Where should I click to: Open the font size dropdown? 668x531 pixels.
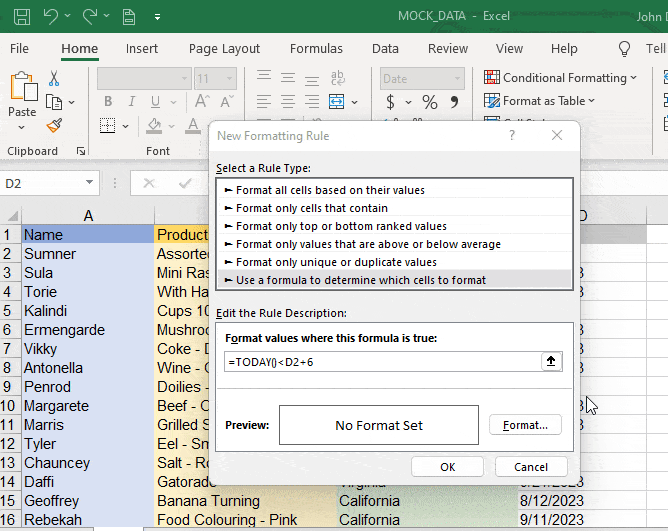pyautogui.click(x=230, y=78)
